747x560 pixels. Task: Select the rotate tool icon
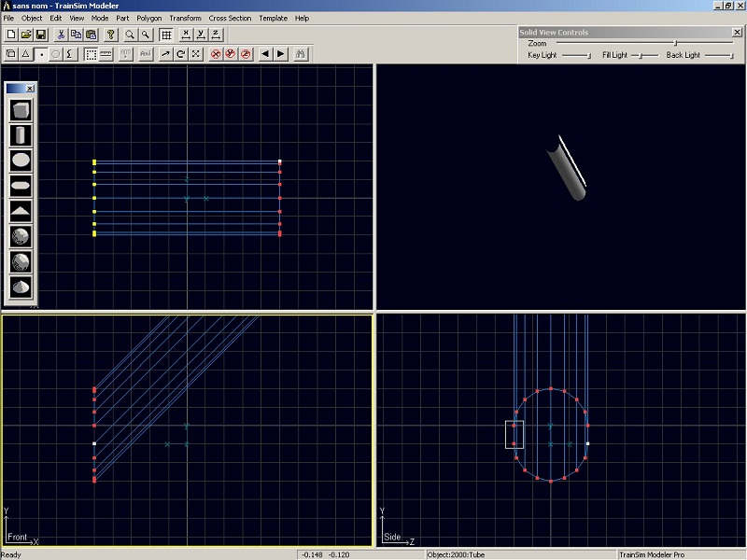click(180, 54)
